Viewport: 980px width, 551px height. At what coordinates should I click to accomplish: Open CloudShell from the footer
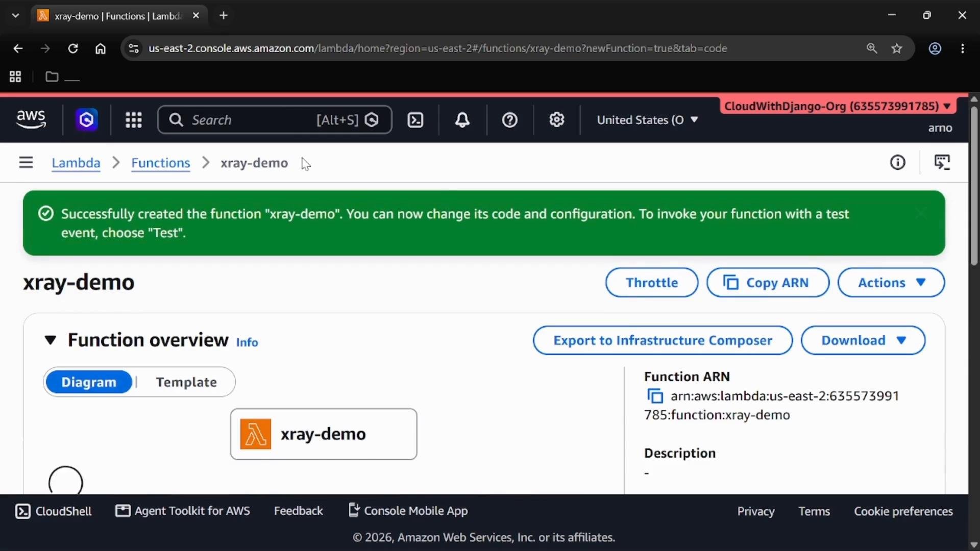(x=54, y=511)
